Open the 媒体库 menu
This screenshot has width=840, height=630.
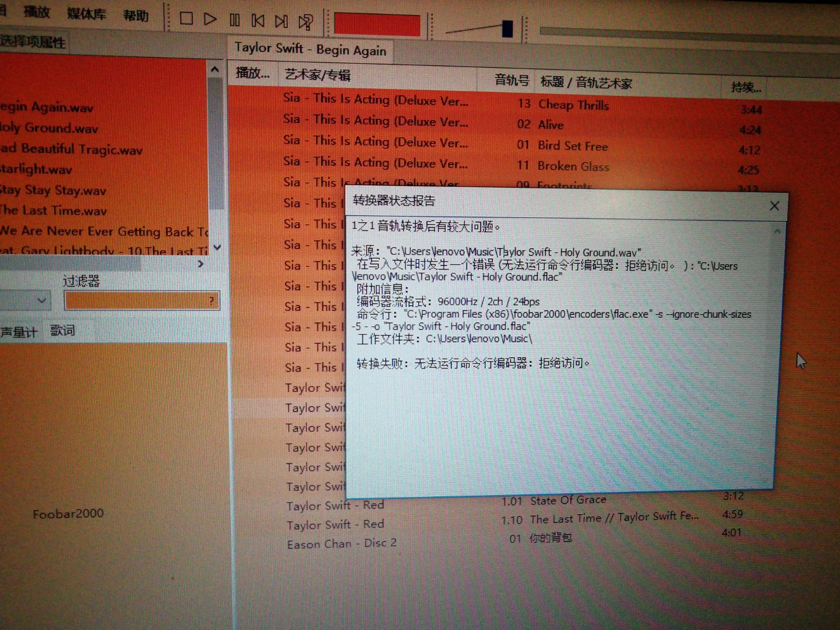click(87, 13)
